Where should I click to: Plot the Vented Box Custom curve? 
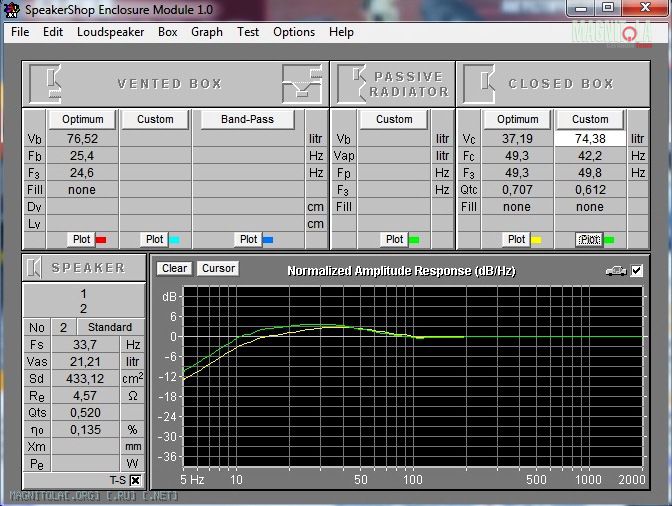[x=154, y=240]
